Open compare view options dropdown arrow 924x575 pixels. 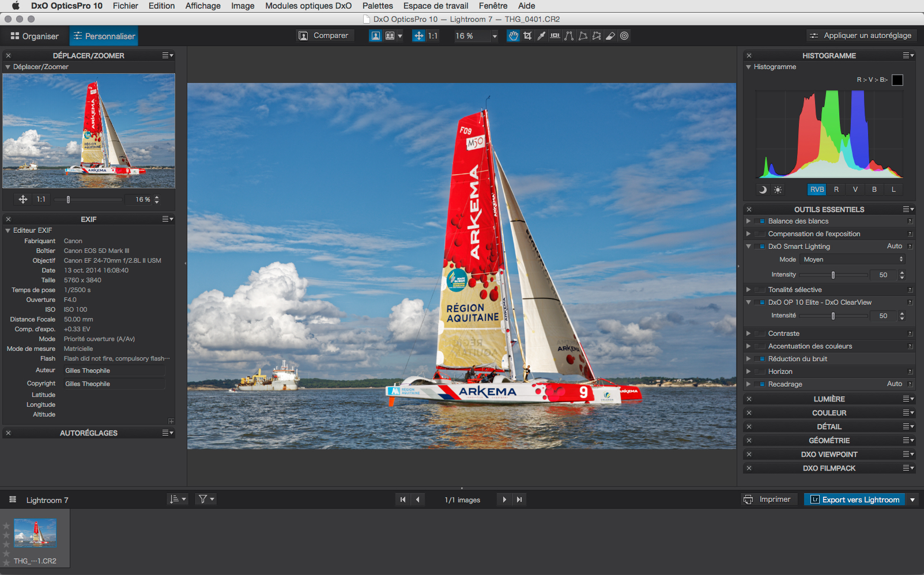pos(400,36)
